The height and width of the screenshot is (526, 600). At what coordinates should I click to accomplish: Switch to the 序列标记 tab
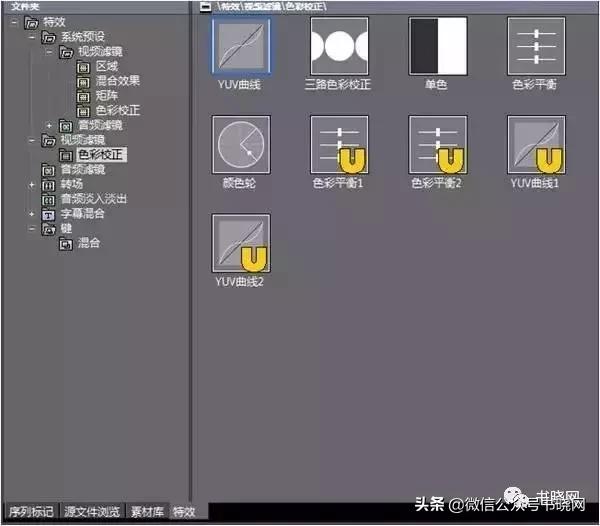coord(31,511)
